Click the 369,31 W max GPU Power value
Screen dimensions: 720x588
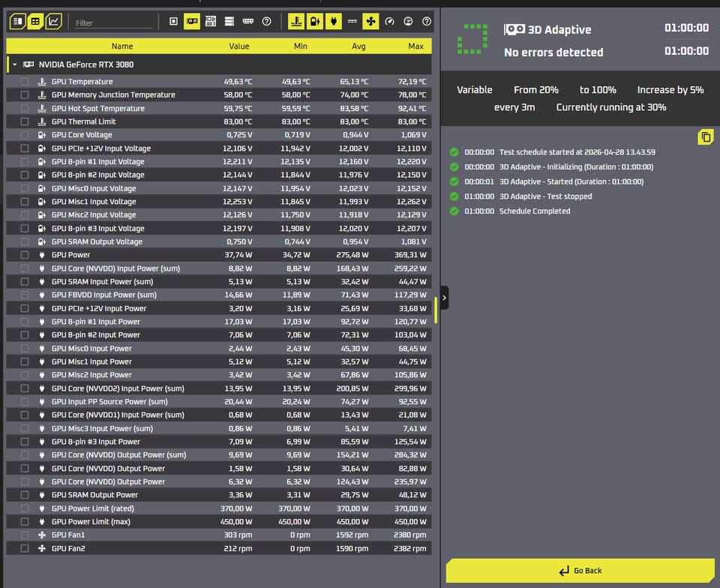pos(410,255)
